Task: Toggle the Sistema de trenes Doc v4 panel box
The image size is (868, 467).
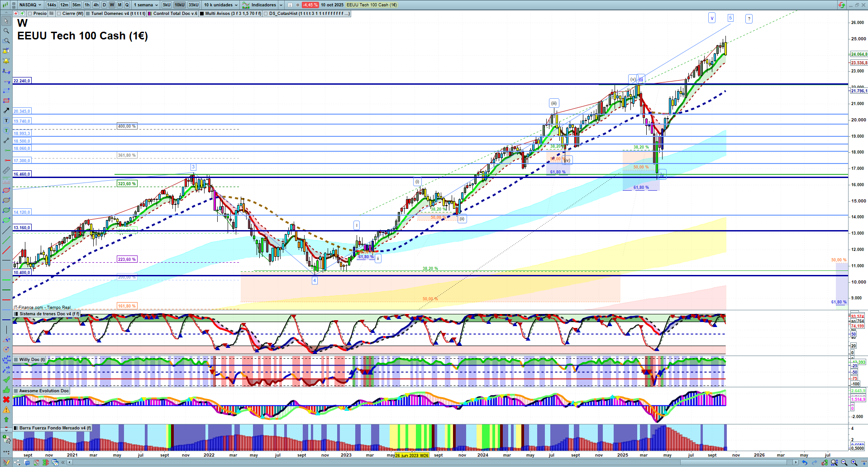Action: [x=16, y=314]
